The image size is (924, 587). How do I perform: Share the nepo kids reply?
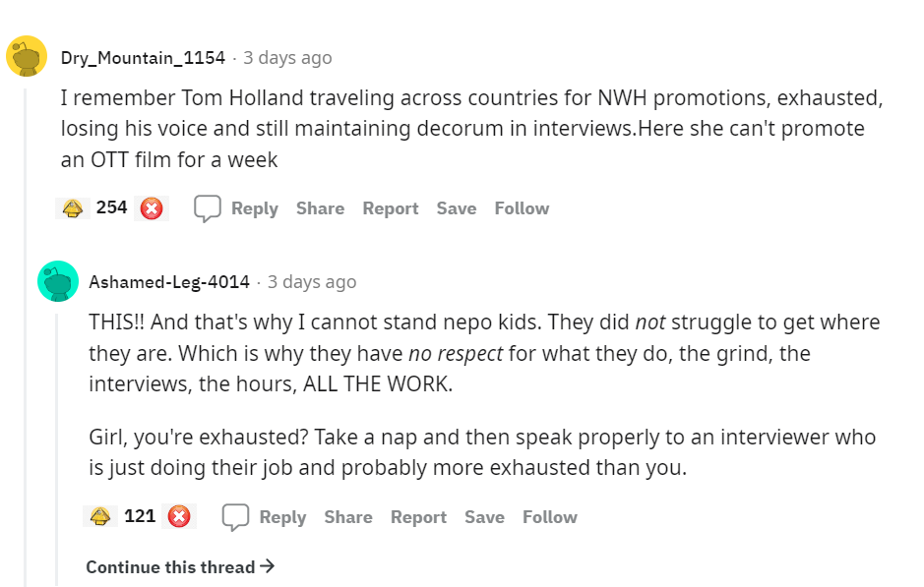(x=348, y=517)
